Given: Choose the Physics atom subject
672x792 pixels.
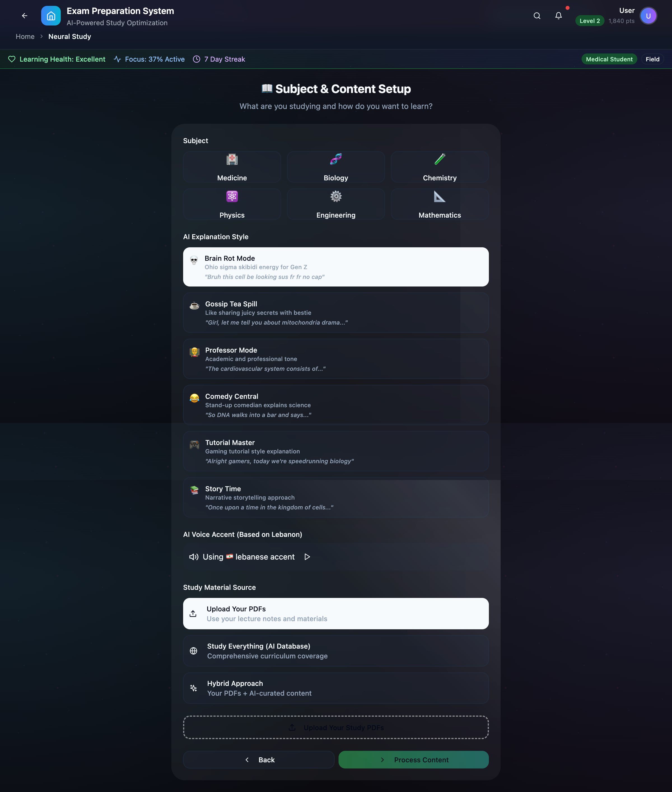Looking at the screenshot, I should click(x=232, y=204).
